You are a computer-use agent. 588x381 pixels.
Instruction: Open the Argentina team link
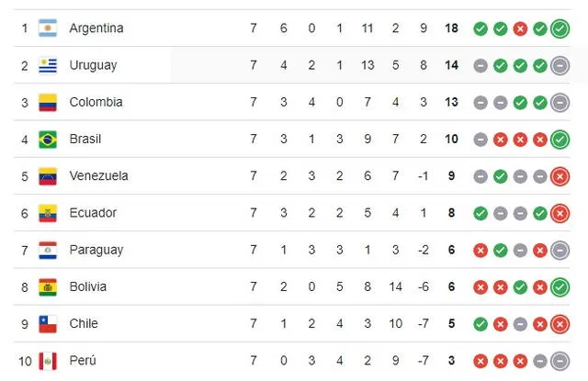coord(96,28)
